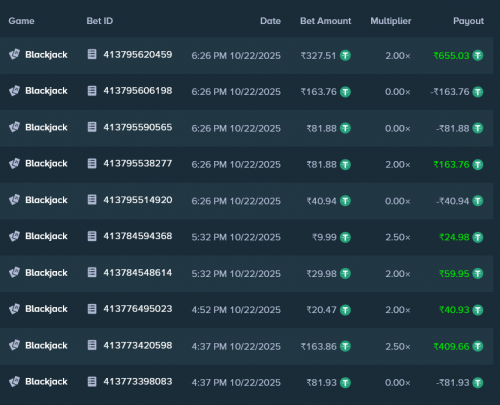The width and height of the screenshot is (500, 405).
Task: Click the ₹327.51 bet amount
Action: [318, 55]
